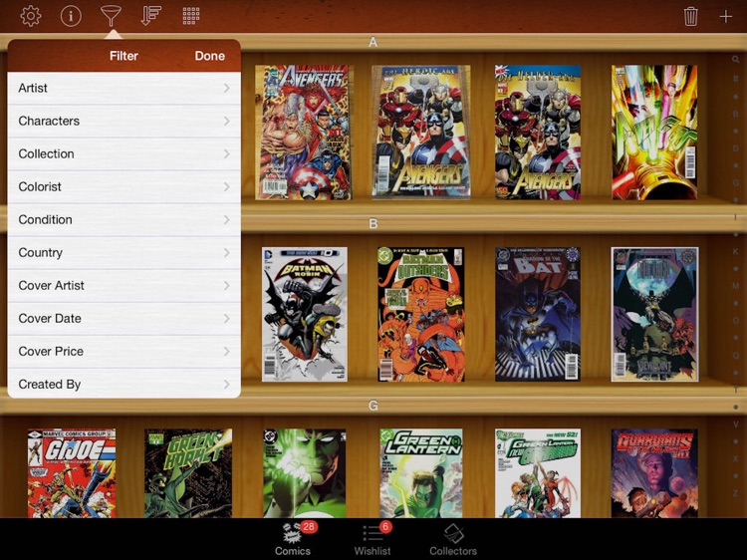Expand the Colorist filter chevron
The height and width of the screenshot is (560, 747).
[x=227, y=186]
